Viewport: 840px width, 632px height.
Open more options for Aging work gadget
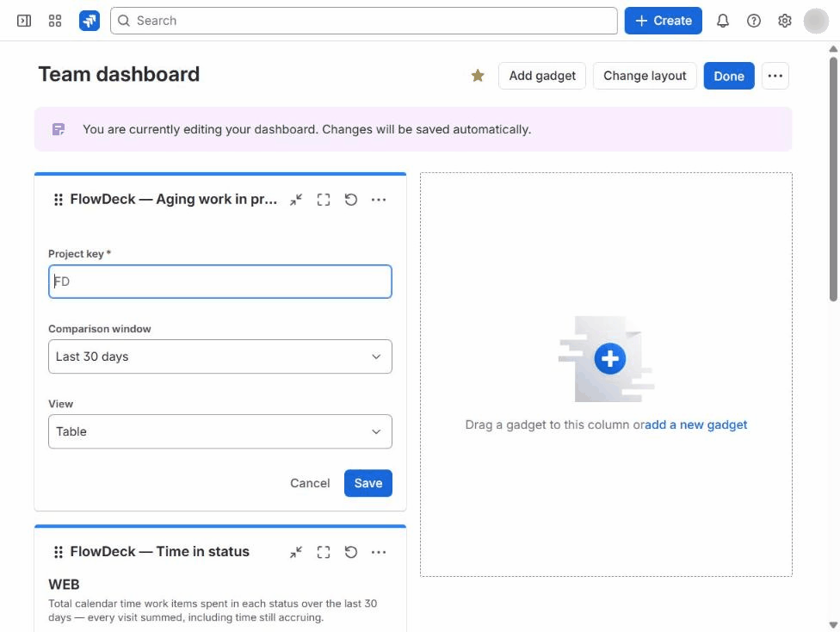point(378,200)
